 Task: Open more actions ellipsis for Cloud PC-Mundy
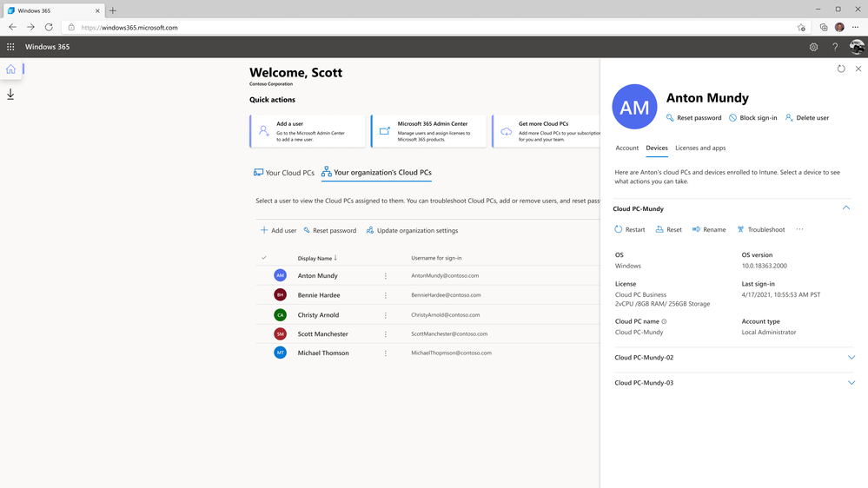(799, 229)
